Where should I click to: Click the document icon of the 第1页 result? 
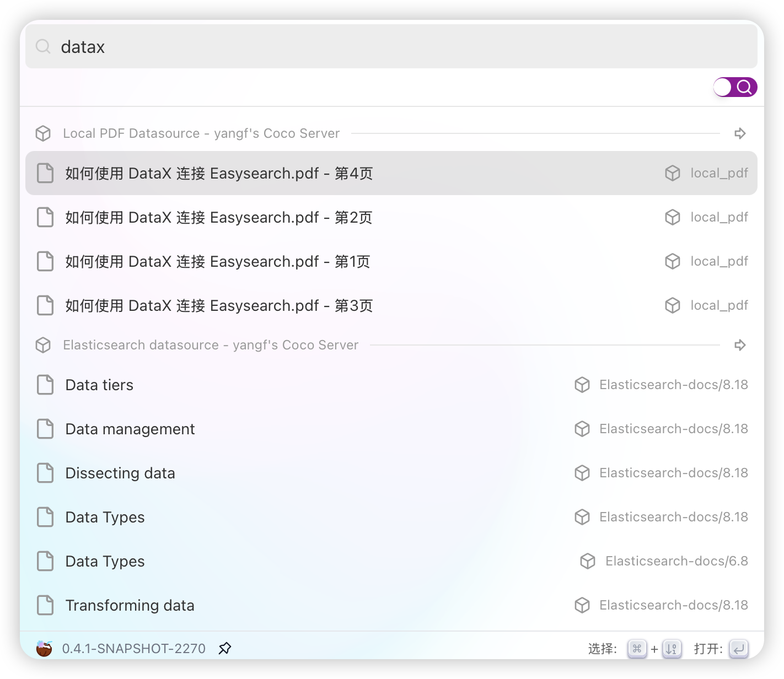click(45, 261)
